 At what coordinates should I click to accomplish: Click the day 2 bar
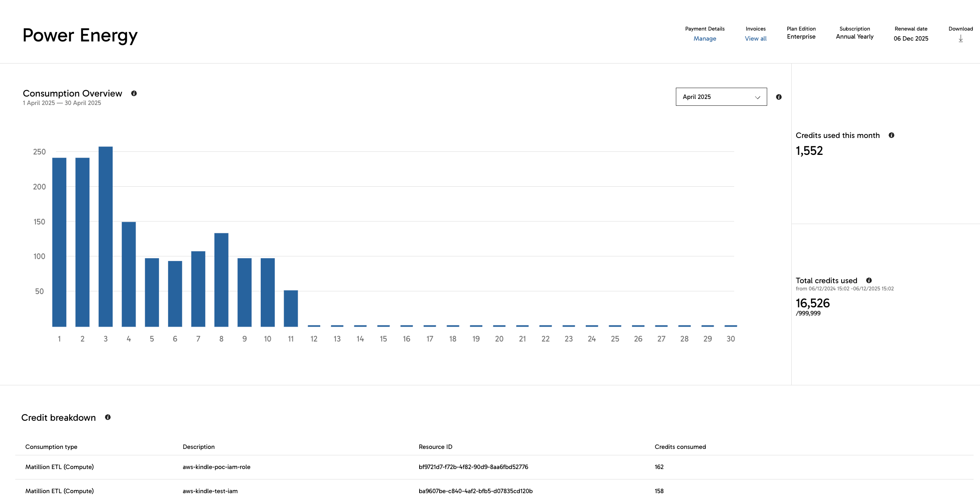tap(82, 242)
